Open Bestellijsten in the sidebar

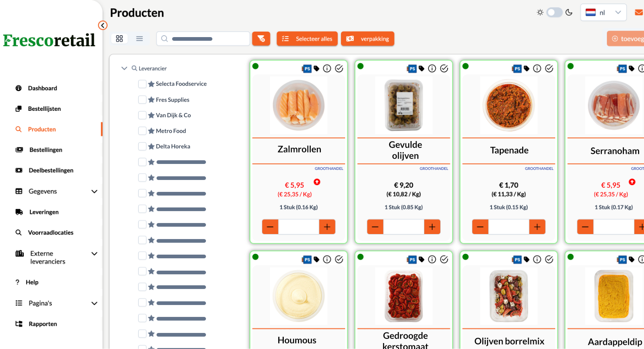pos(44,109)
